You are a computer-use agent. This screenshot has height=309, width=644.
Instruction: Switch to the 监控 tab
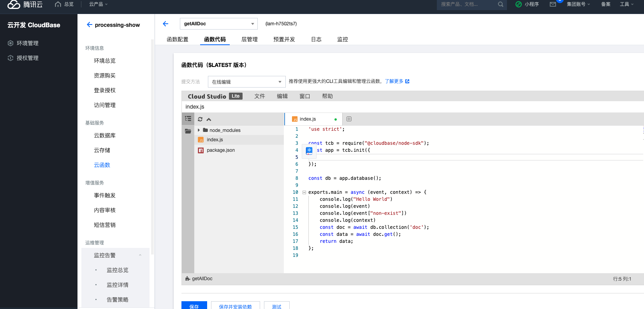(x=343, y=39)
